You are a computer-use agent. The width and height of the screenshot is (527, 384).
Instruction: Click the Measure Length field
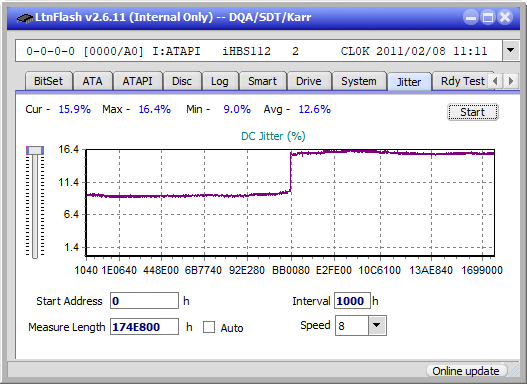144,327
